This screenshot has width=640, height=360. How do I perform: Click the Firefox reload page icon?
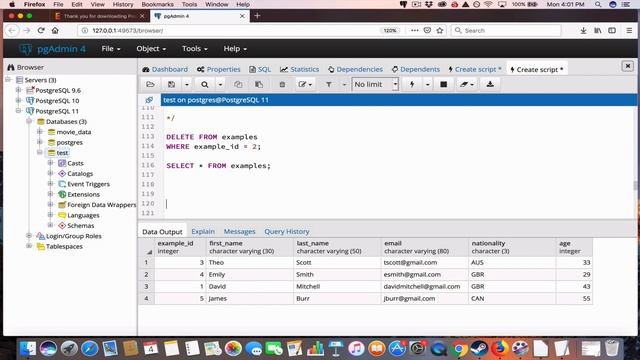tap(41, 30)
